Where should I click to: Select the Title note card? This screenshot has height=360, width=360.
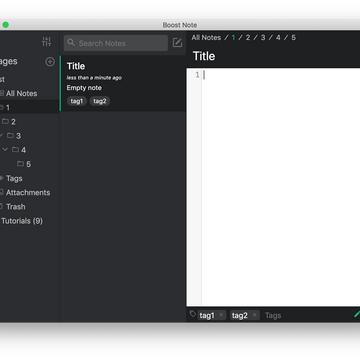coord(123,83)
